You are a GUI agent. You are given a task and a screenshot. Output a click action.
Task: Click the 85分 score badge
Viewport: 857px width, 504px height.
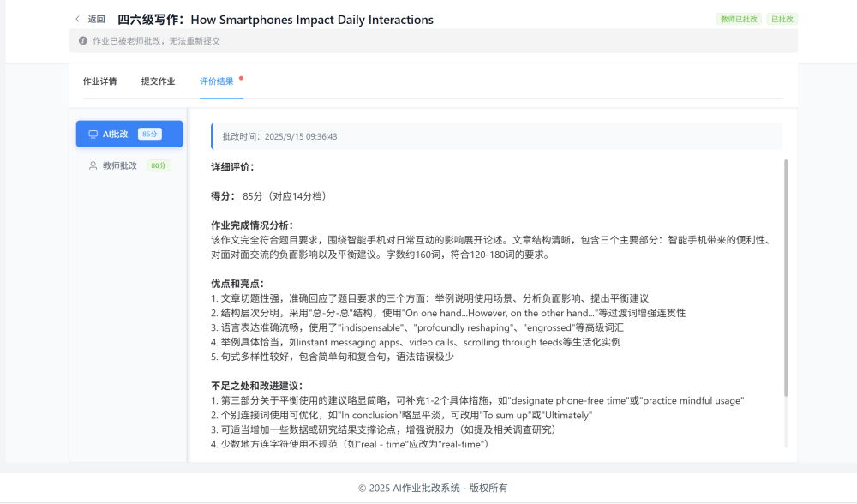pos(150,134)
